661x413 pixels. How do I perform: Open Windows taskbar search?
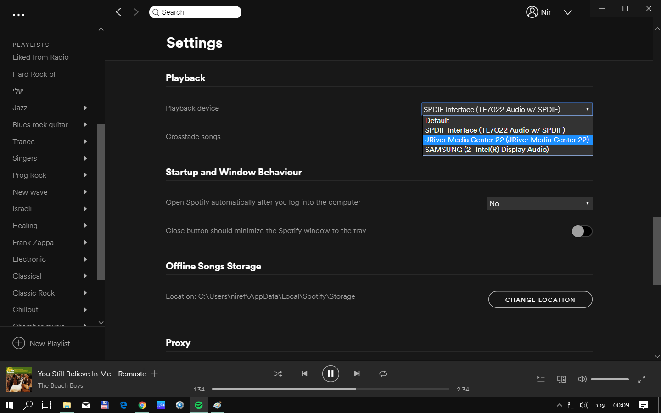28,405
